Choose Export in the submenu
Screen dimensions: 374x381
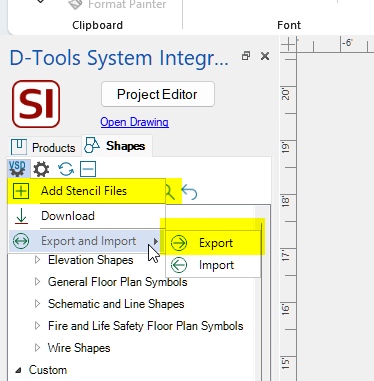213,243
